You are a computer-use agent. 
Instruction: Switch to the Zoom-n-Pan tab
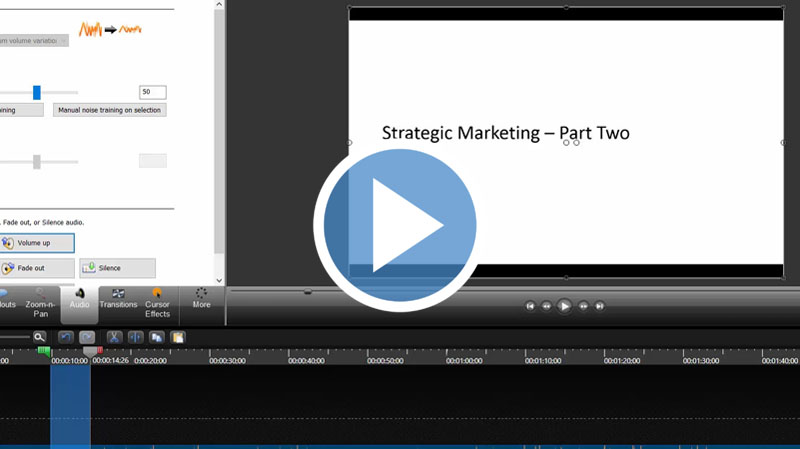tap(40, 303)
